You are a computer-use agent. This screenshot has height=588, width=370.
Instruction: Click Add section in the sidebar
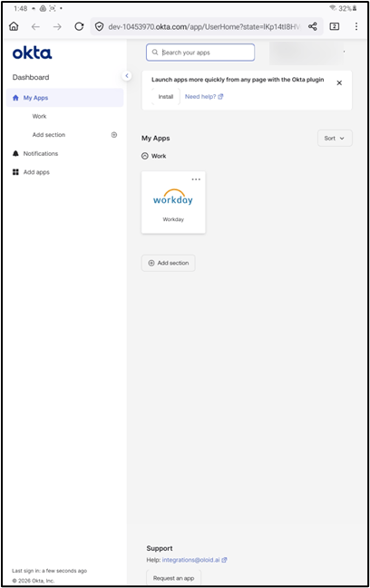[49, 135]
